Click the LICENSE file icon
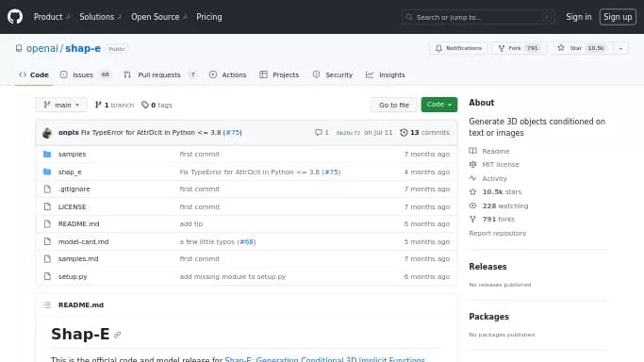Image resolution: width=644 pixels, height=362 pixels. 48,206
